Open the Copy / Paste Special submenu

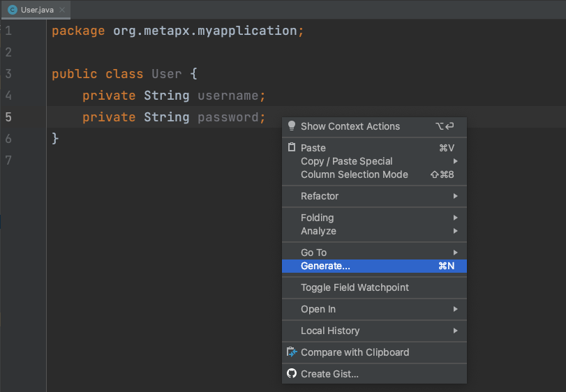374,161
